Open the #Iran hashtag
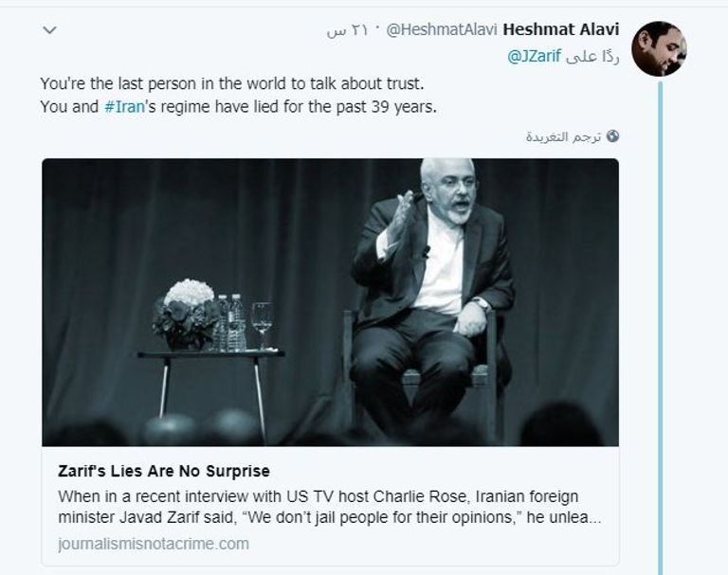 click(124, 107)
